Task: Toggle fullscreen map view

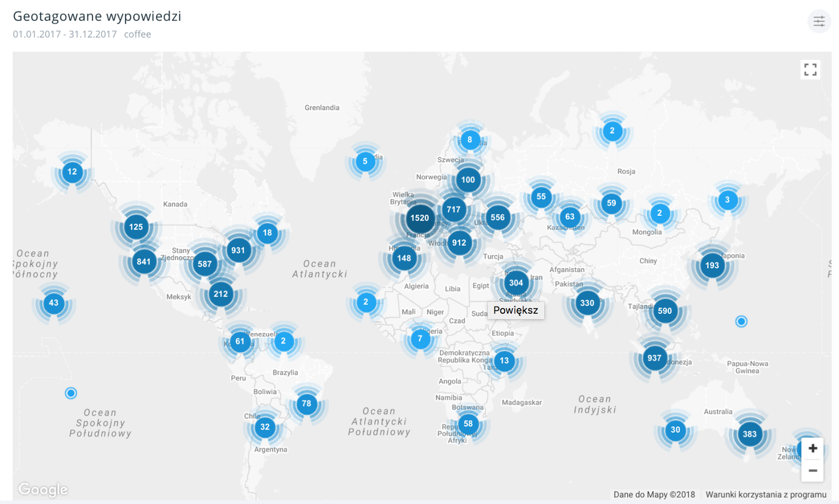Action: coord(810,70)
